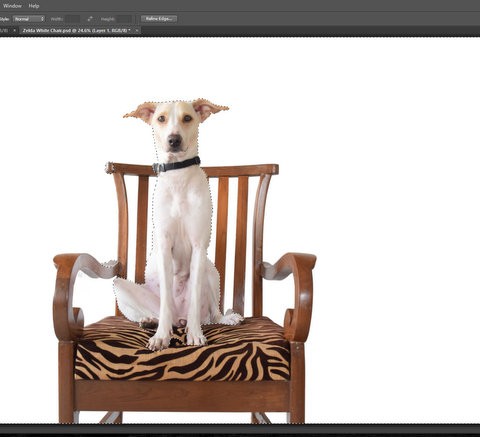
Task: Open the Style dropdown set to Normal
Action: pos(29,19)
